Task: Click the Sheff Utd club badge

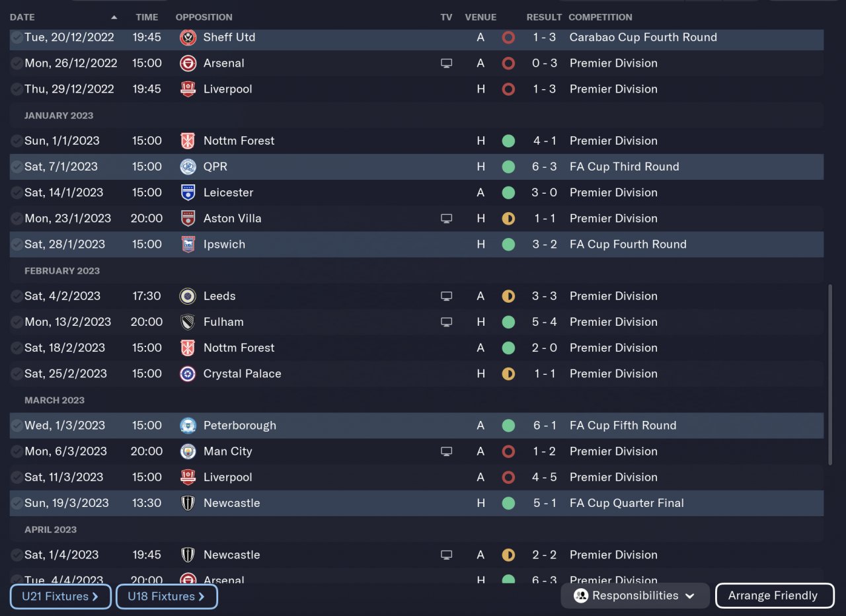Action: 188,38
